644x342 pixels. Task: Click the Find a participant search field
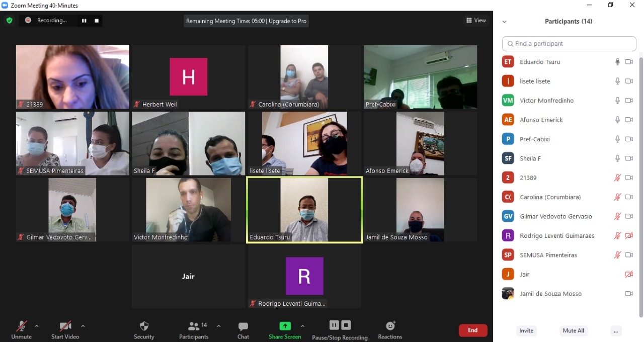569,44
